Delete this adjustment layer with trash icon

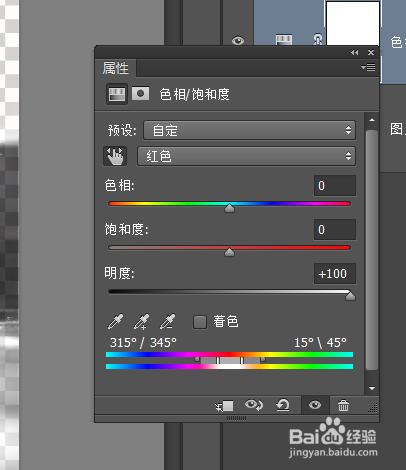[x=343, y=406]
